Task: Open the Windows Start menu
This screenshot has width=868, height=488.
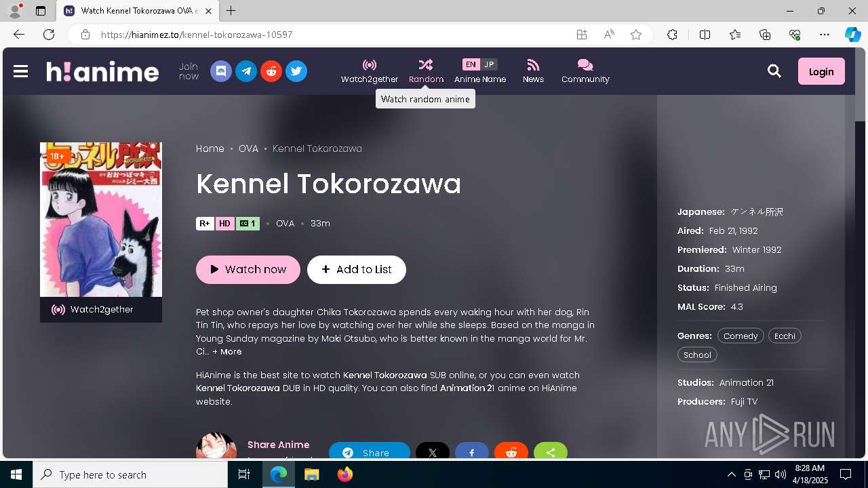Action: 16,474
